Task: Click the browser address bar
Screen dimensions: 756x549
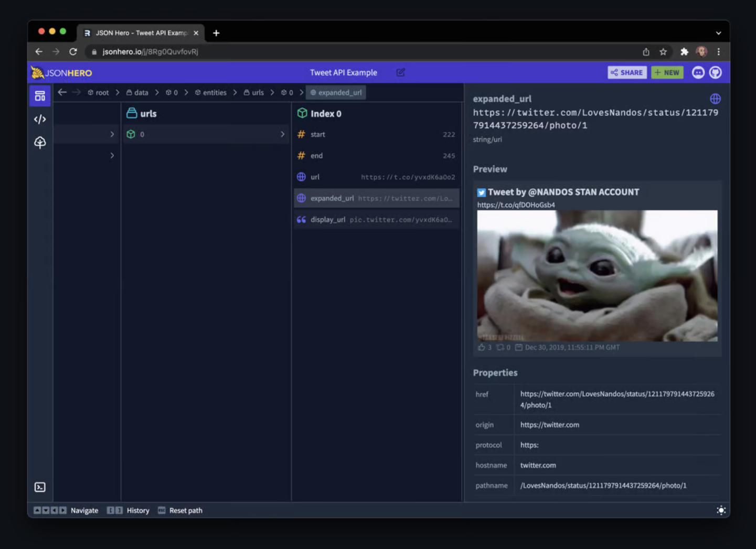Action: [x=362, y=51]
